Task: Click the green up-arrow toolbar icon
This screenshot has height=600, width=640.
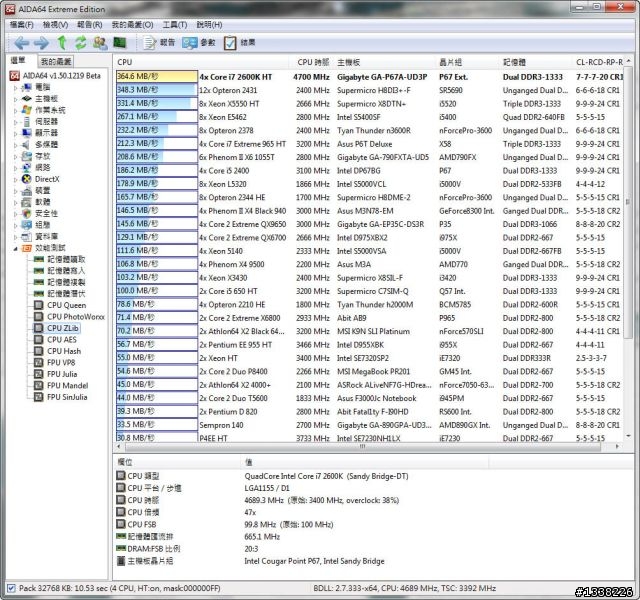Action: 62,42
